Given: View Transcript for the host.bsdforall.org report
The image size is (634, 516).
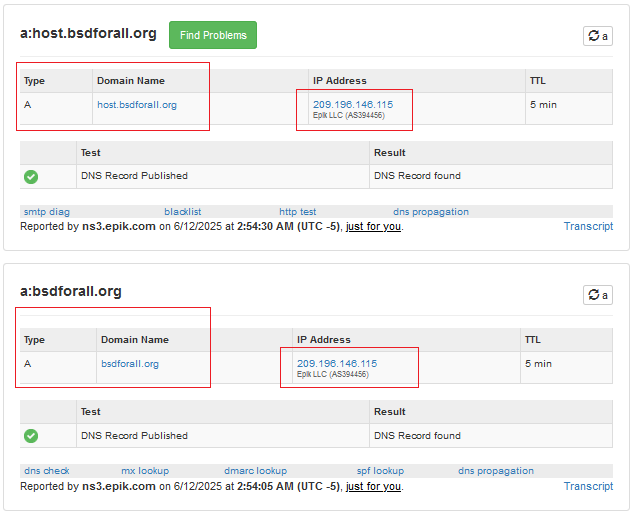Looking at the screenshot, I should pos(588,226).
